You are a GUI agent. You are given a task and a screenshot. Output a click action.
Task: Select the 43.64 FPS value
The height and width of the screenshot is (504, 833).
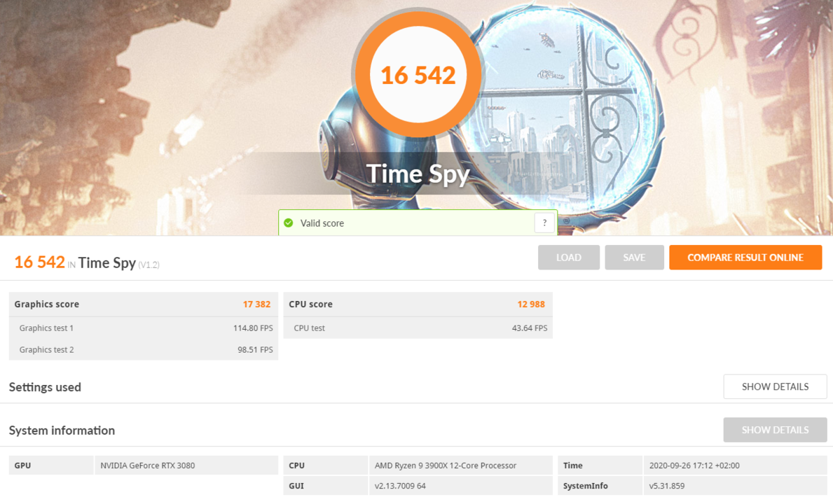[x=529, y=328]
